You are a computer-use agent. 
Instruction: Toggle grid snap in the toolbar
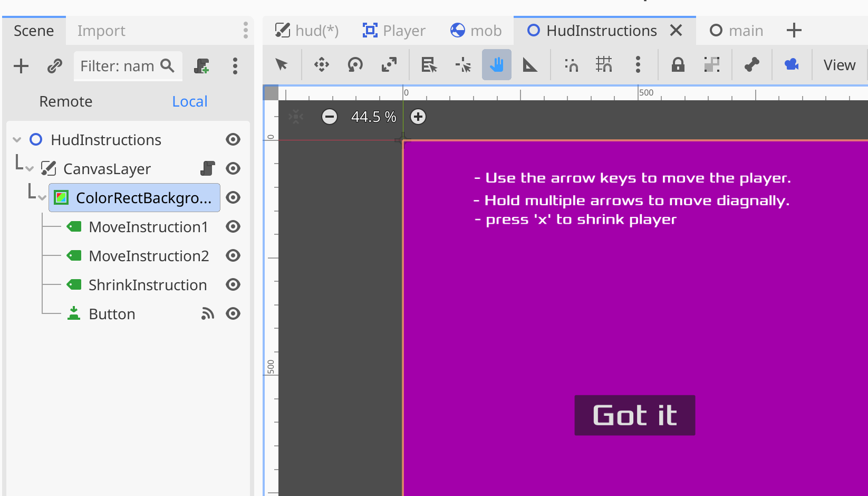[x=604, y=64]
